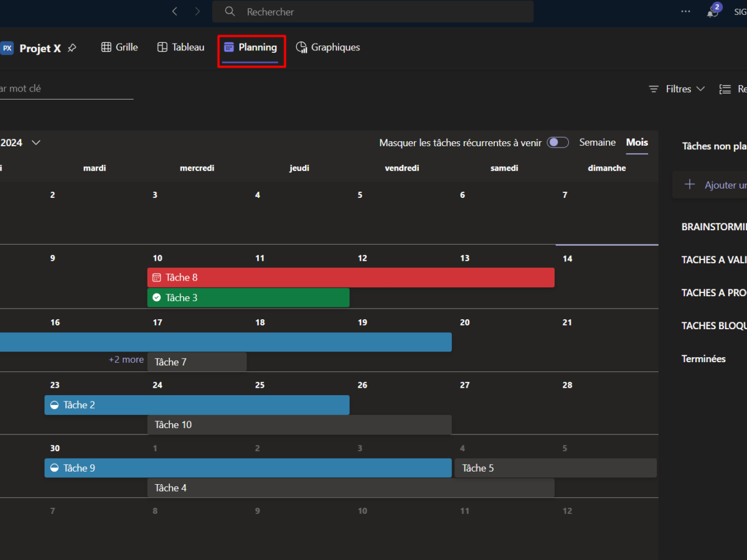747x560 pixels.
Task: Click the forward navigation arrow
Action: [197, 11]
